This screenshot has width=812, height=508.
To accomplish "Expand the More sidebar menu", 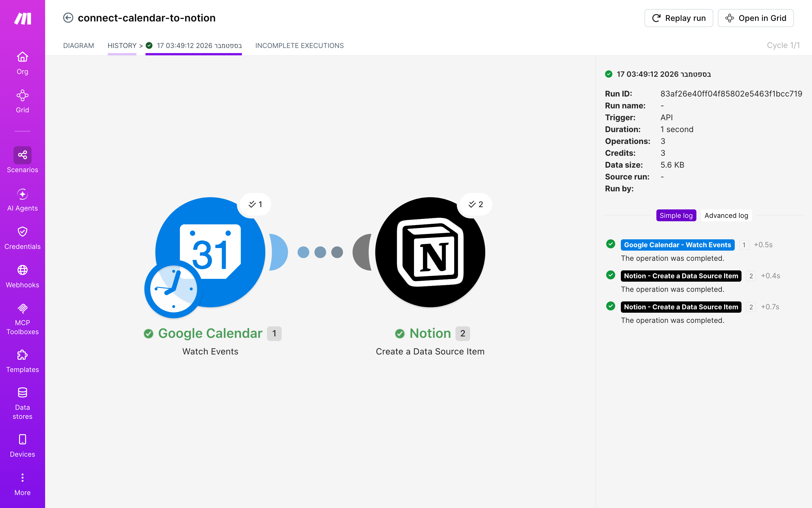I will coord(23,484).
